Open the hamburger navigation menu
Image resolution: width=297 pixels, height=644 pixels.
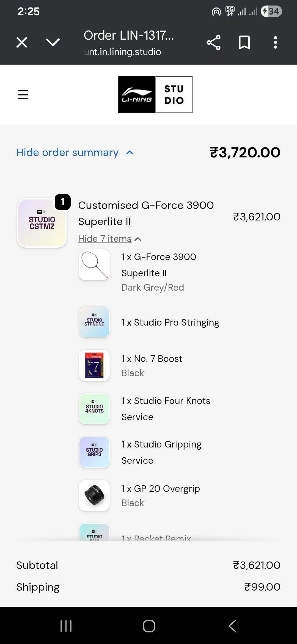pyautogui.click(x=23, y=95)
